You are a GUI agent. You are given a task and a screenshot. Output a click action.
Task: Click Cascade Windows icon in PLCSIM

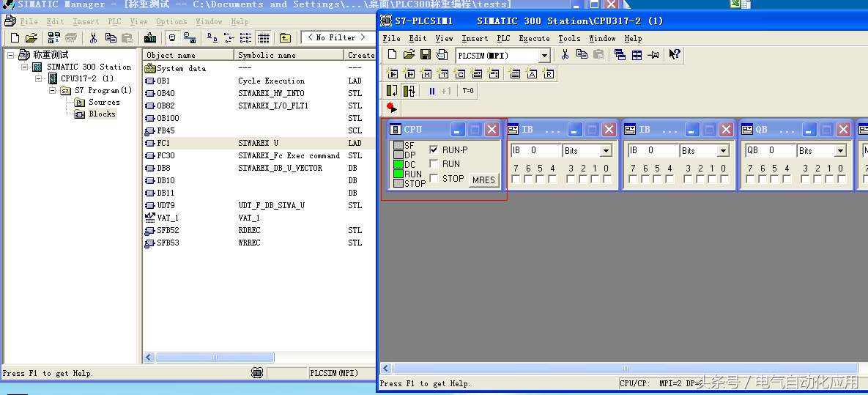tap(620, 54)
